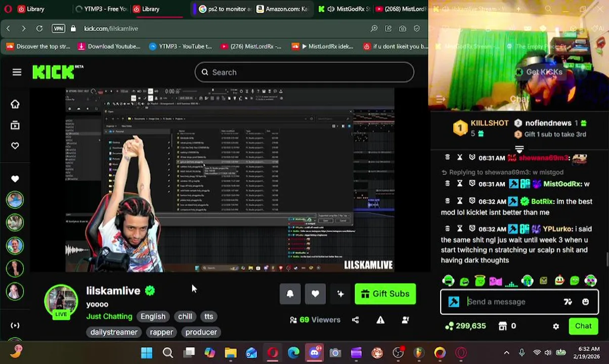Open the Kick hamburger sidebar menu
This screenshot has height=364, width=609.
click(17, 72)
